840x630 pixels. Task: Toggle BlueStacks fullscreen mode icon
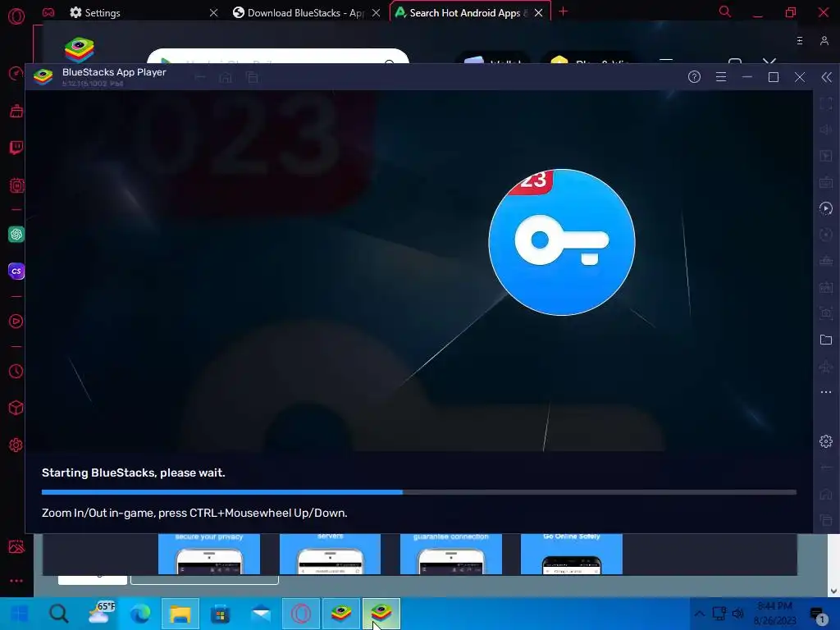tap(826, 103)
